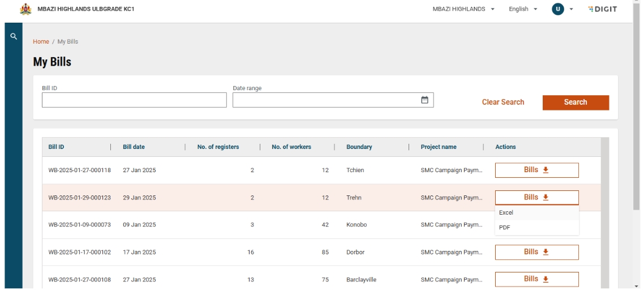The width and height of the screenshot is (644, 290).
Task: Collapse the Bills dropdown for Trehn row
Action: coord(536,197)
